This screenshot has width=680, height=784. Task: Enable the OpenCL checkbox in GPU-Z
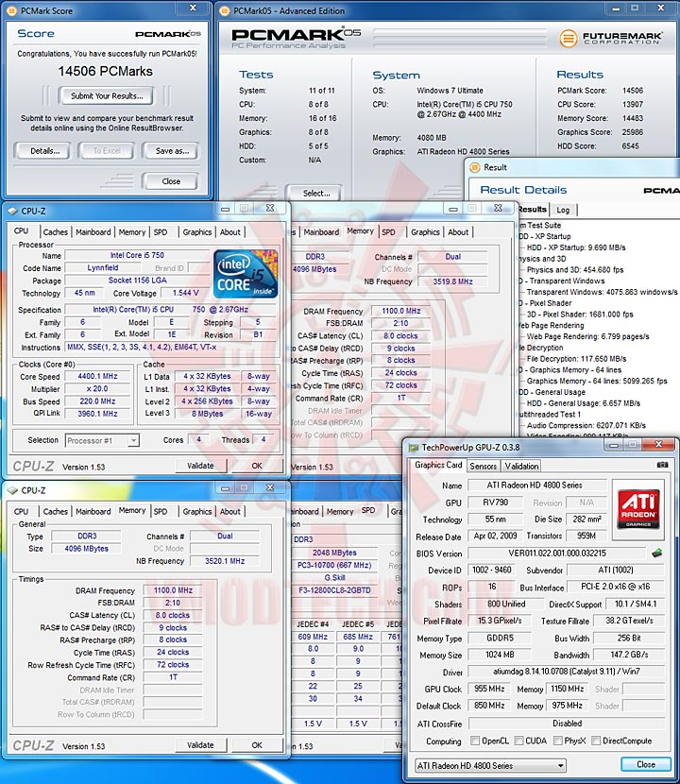pyautogui.click(x=475, y=741)
